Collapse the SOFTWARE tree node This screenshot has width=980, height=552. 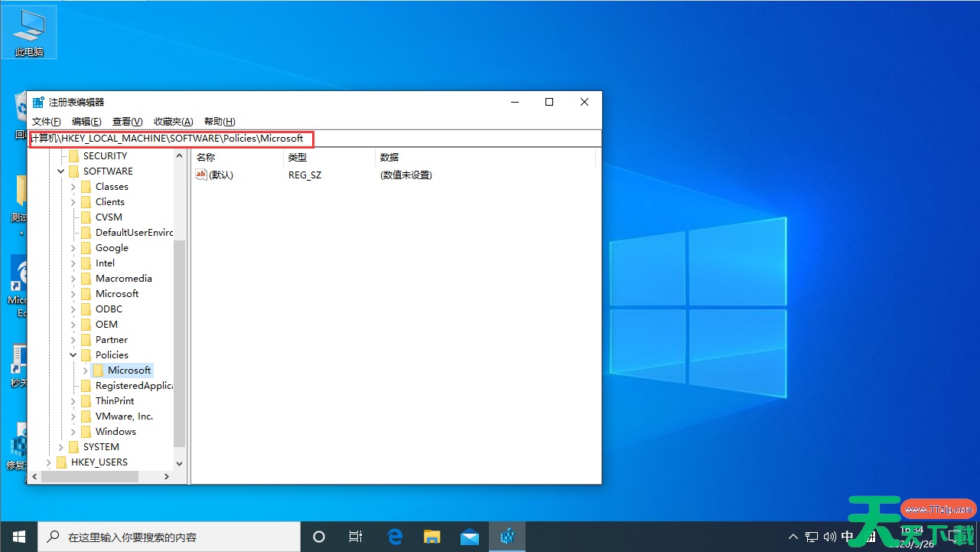pyautogui.click(x=61, y=171)
